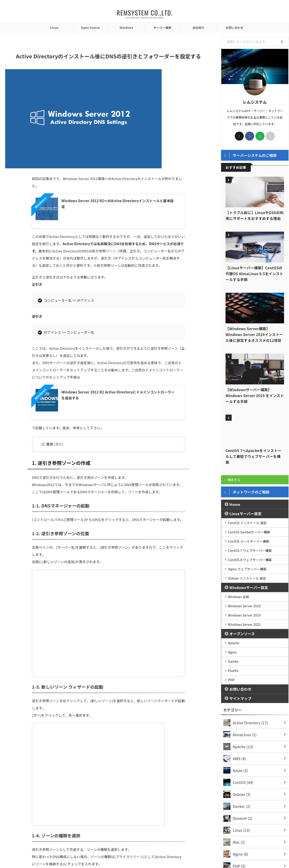Screen dimensions: 289x868
Task: Open the blue circular social icon
Action: (249, 136)
